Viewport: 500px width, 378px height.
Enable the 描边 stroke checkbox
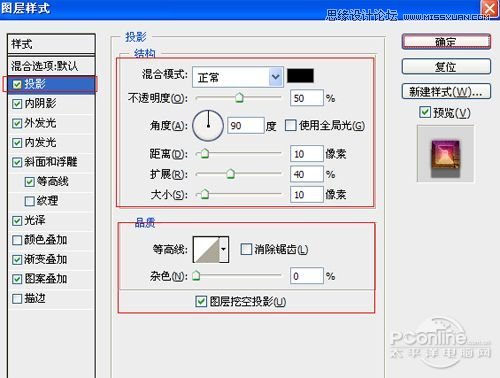[17, 298]
